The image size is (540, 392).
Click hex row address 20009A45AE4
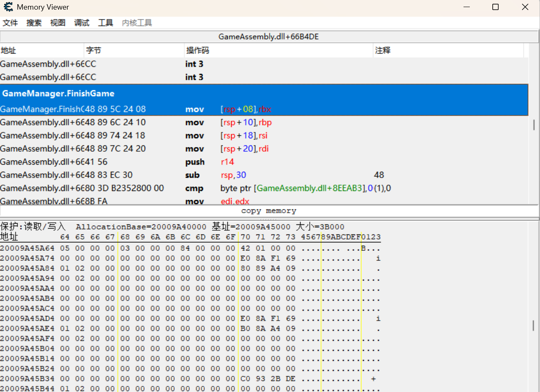(x=27, y=328)
